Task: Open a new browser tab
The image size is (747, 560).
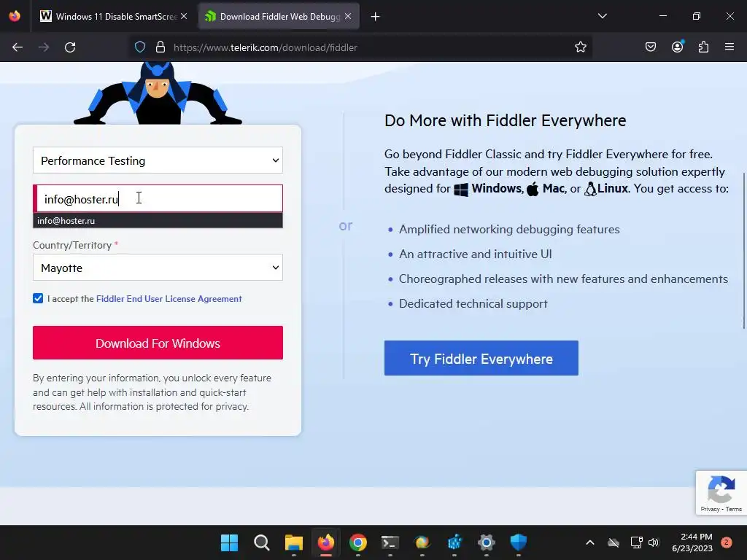Action: (x=376, y=17)
